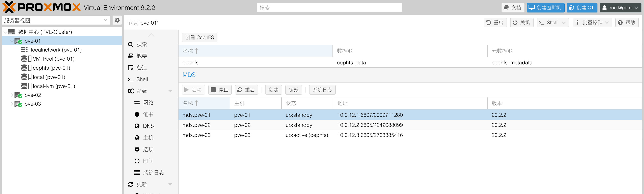
Task: Click the summary book icon
Action: [131, 56]
